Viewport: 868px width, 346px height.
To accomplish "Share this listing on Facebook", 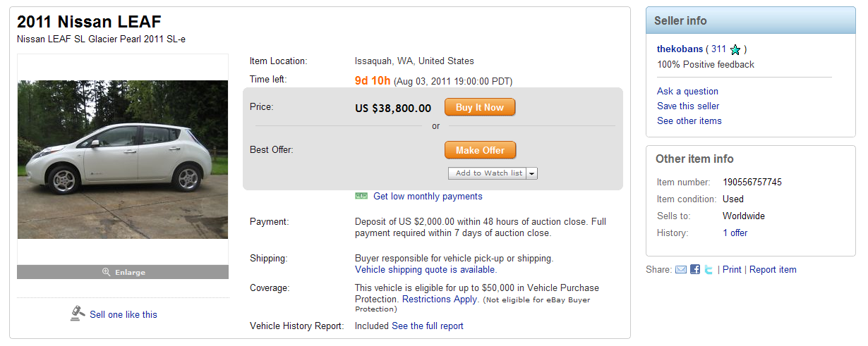I will coord(695,270).
